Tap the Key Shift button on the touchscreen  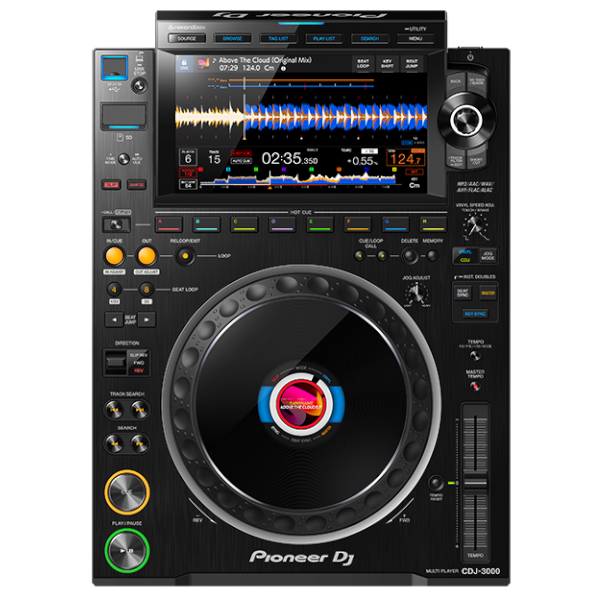[x=388, y=64]
